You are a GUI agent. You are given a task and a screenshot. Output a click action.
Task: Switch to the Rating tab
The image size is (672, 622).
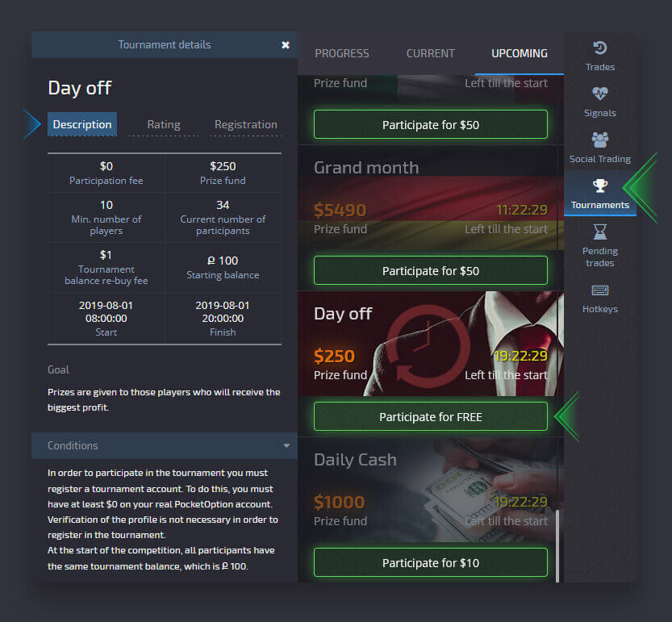click(x=164, y=124)
